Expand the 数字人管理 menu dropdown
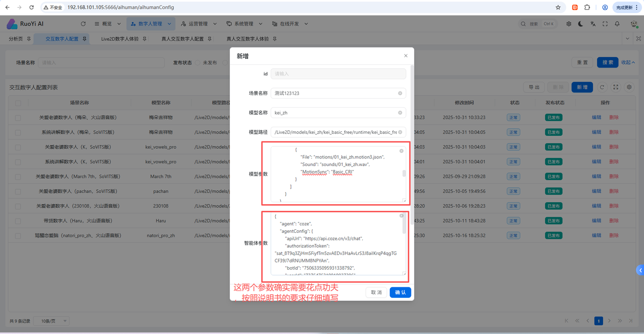 coord(151,24)
